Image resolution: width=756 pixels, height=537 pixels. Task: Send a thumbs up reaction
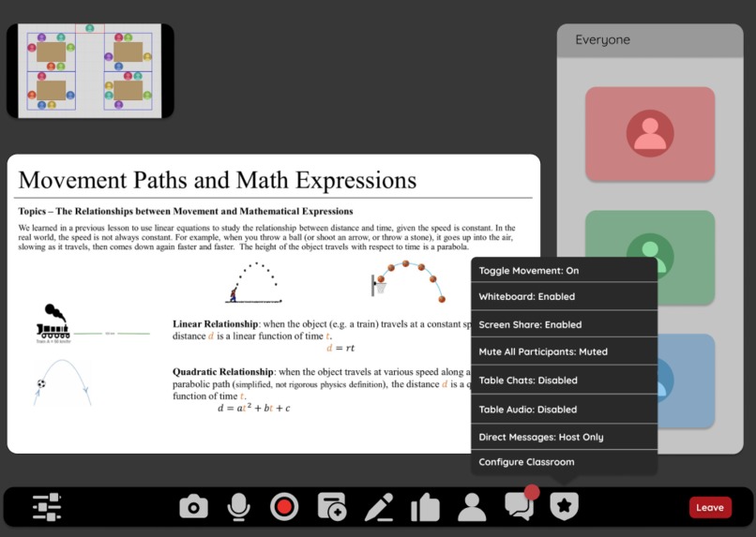[x=425, y=507]
